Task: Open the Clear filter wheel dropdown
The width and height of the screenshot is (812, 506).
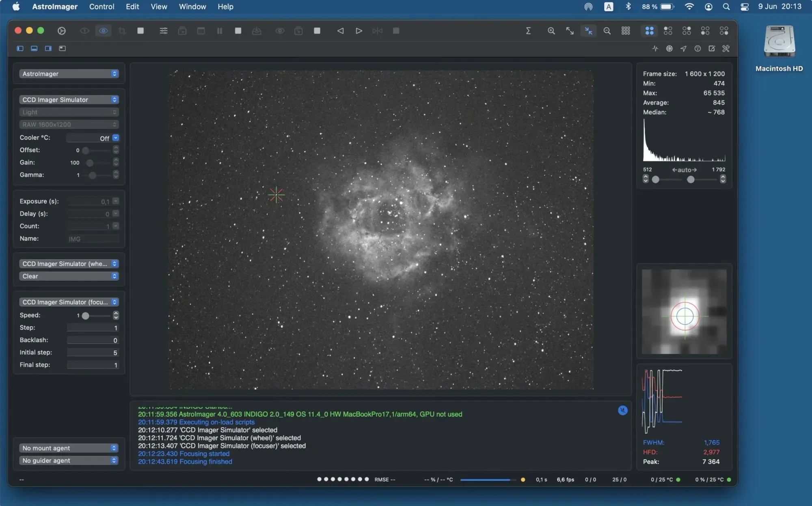Action: tap(69, 276)
